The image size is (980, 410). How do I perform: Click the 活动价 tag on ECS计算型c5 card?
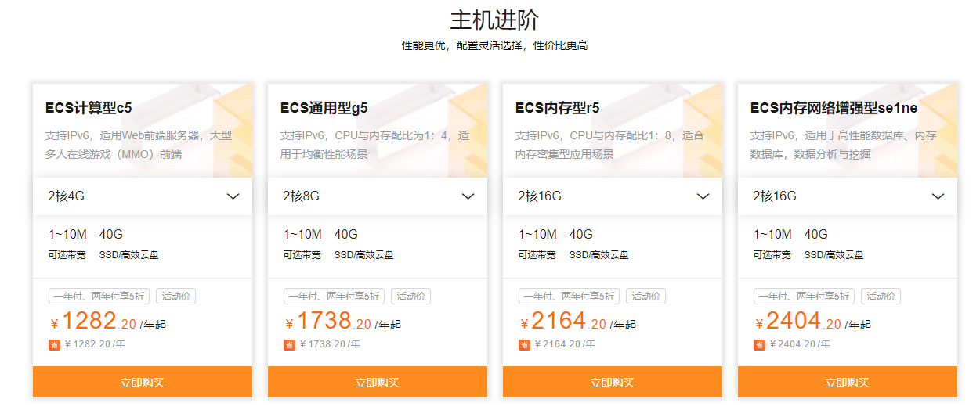click(175, 297)
